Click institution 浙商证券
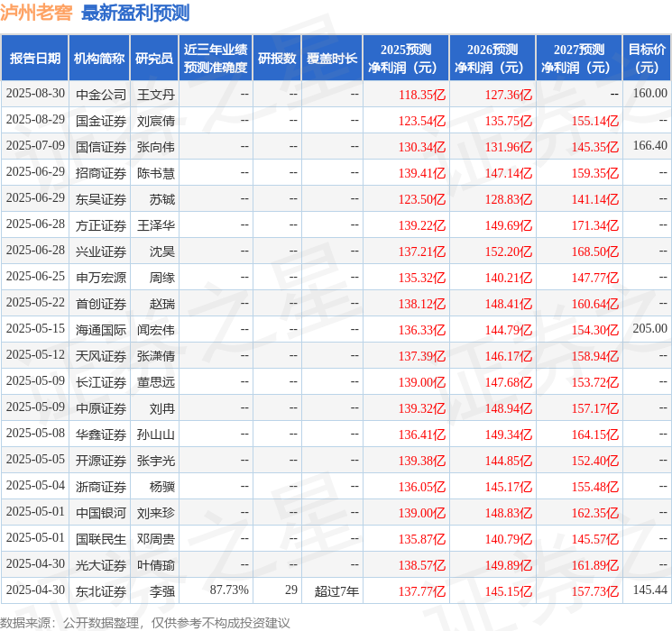 101,487
